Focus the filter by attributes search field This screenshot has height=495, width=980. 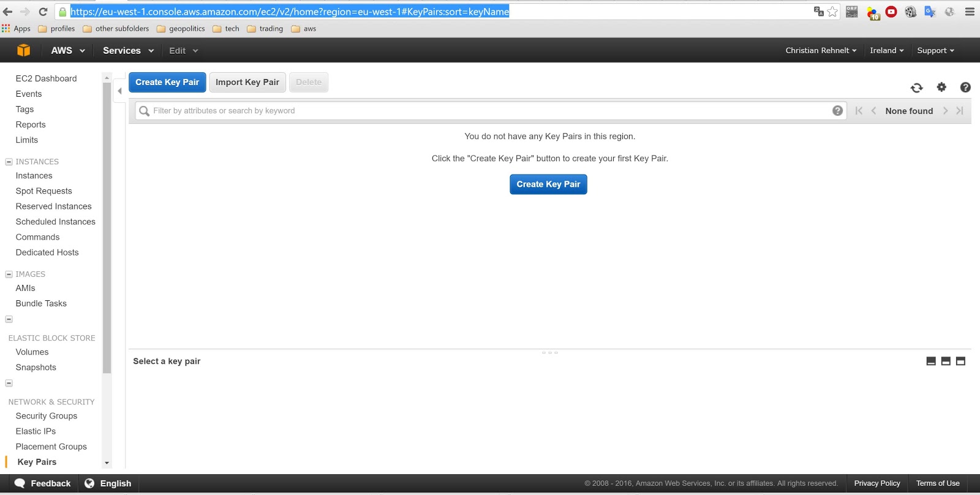[x=490, y=111]
